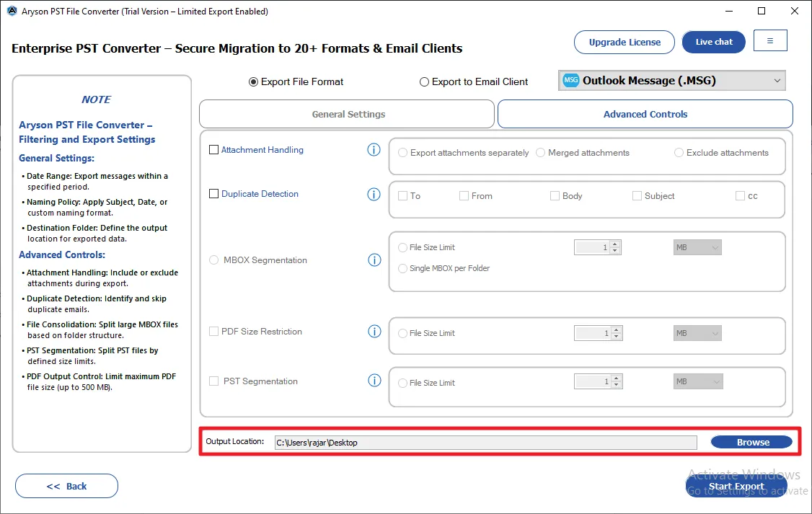The width and height of the screenshot is (812, 514).
Task: Choose Exclude attachments option
Action: pos(679,153)
